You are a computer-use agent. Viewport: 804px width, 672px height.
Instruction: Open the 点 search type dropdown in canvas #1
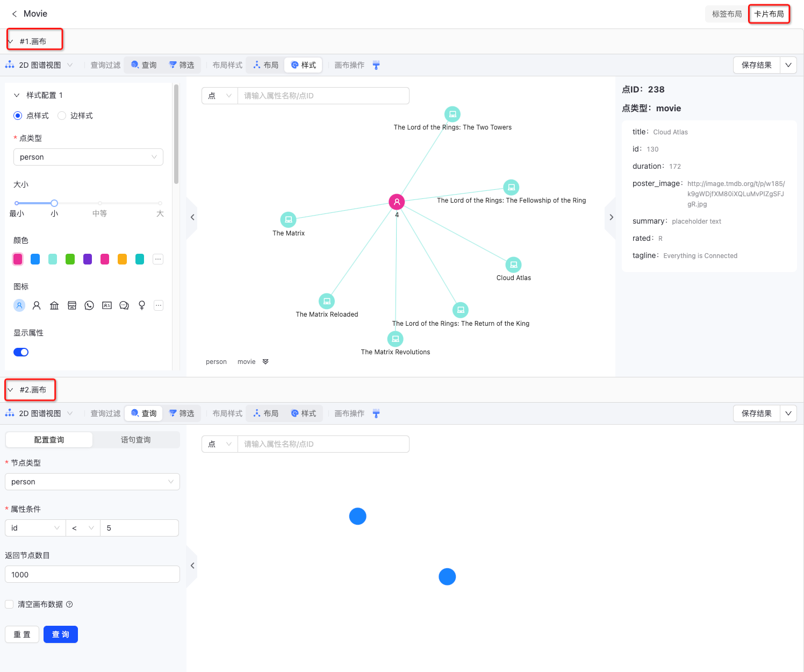pos(220,96)
